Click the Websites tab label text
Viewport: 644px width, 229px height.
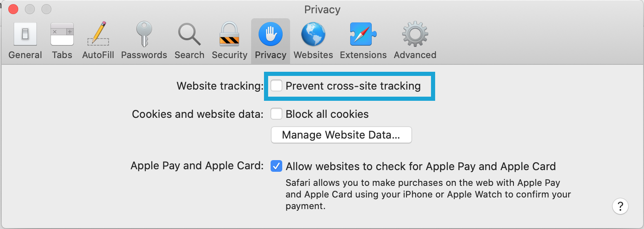tap(313, 55)
